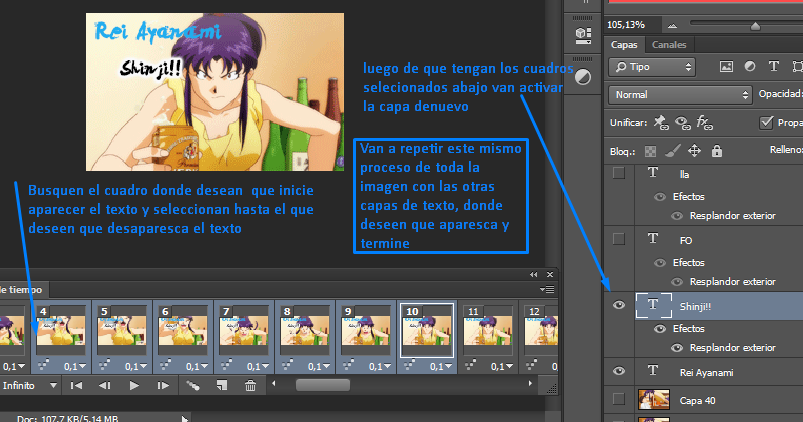The height and width of the screenshot is (422, 803).
Task: Open frame 8 delay dropdown
Action: click(319, 367)
